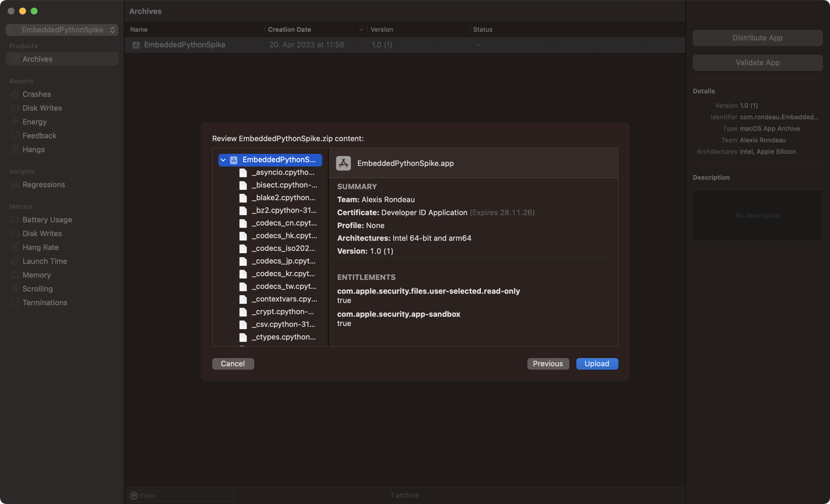Open the Terminations metric

pyautogui.click(x=62, y=303)
